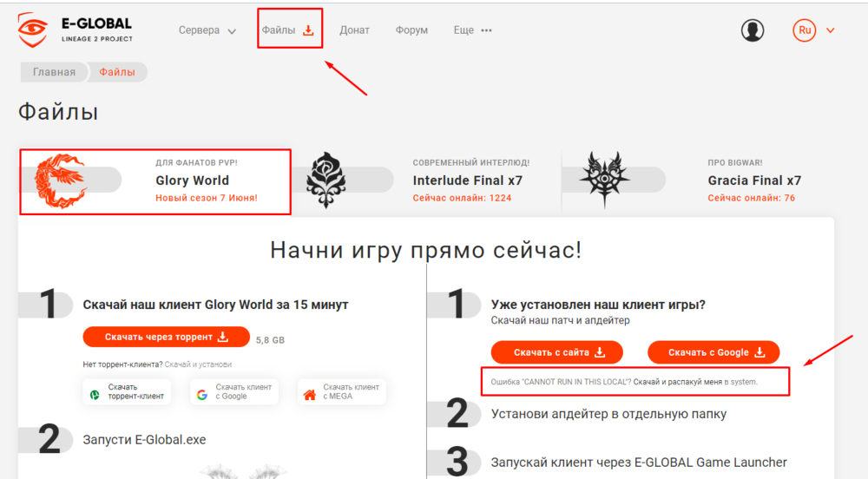The height and width of the screenshot is (479, 868).
Task: Click the Новый сезон 7 Июня! text
Action: point(207,198)
